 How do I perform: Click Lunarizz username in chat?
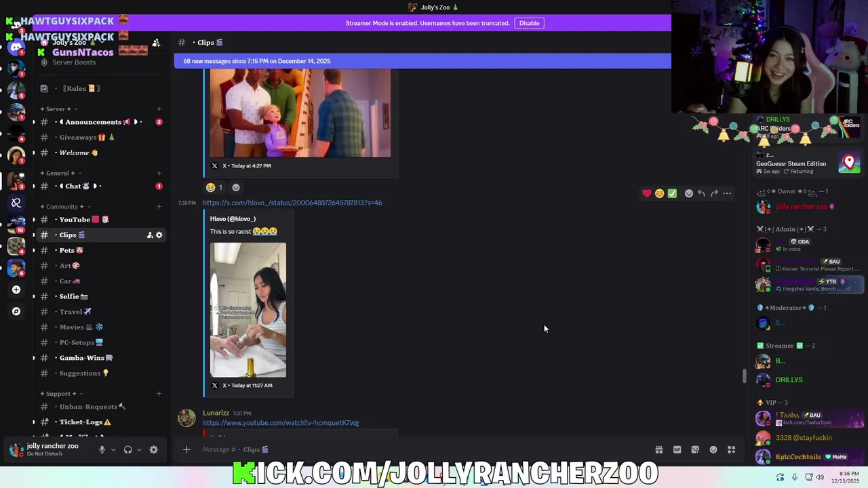click(216, 413)
